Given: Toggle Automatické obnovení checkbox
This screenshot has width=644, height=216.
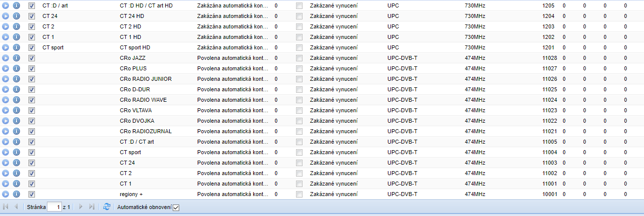Looking at the screenshot, I should pos(176,208).
